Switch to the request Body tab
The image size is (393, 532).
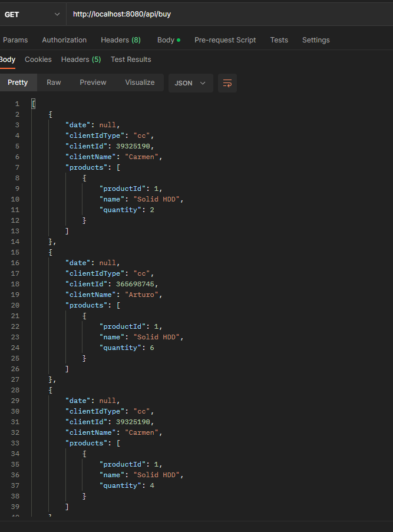[169, 40]
